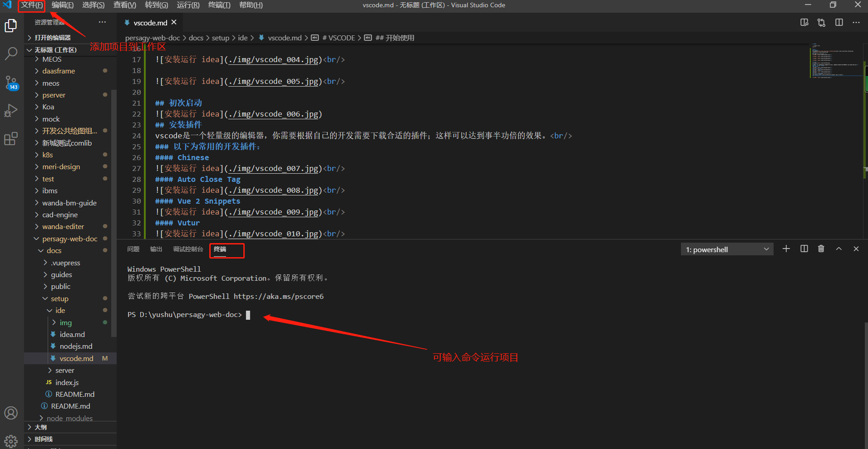This screenshot has height=449, width=868.
Task: Open the Extensions view
Action: click(11, 139)
